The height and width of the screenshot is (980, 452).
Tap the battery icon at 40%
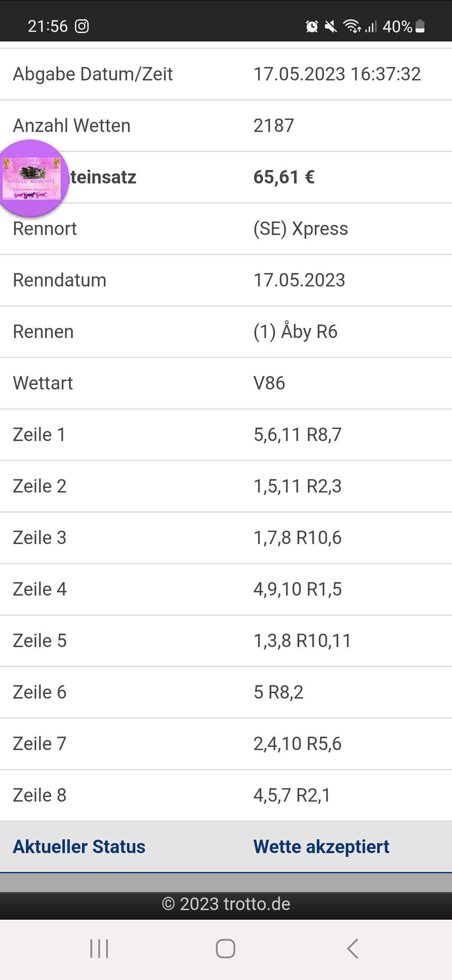coord(421,26)
